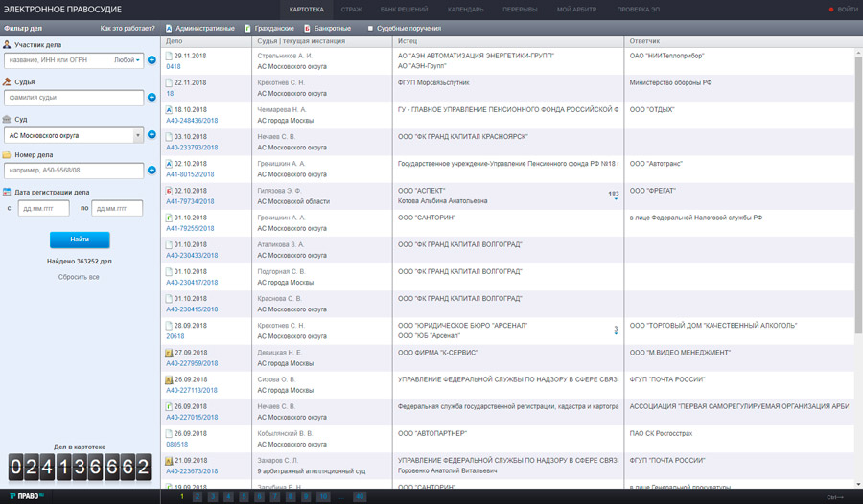The height and width of the screenshot is (504, 863).
Task: Filter by Гражданские cases icon
Action: (247, 28)
